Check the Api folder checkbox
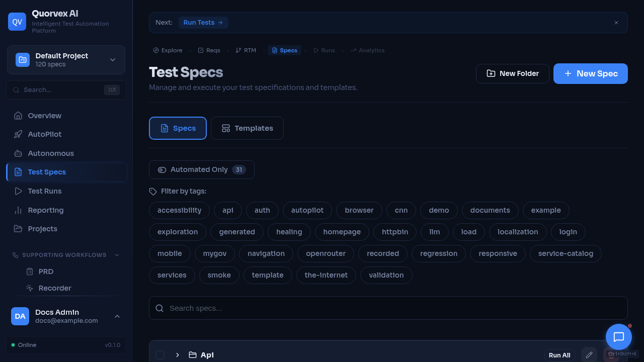The height and width of the screenshot is (362, 644). pos(160,355)
